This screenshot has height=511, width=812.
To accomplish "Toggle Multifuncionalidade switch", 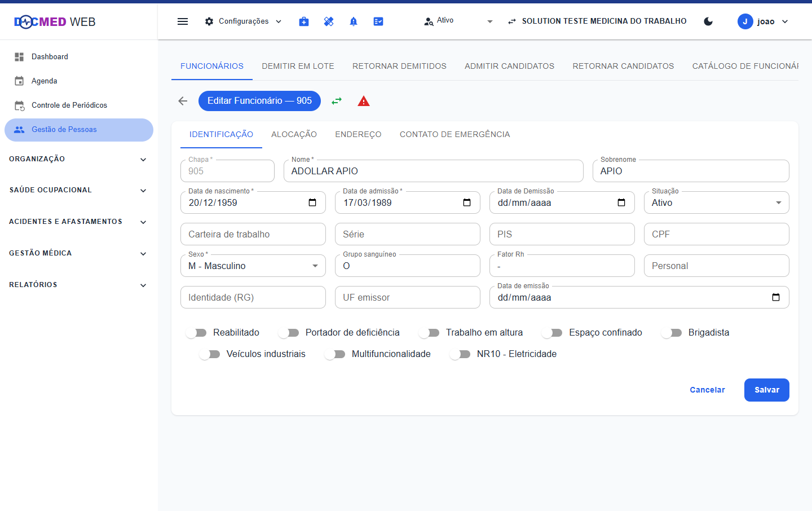I will 335,354.
